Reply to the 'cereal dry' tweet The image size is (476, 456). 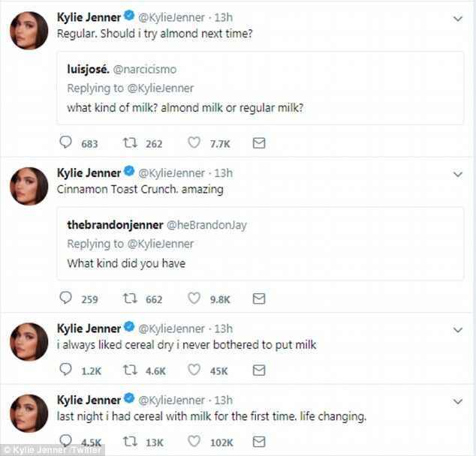point(65,370)
